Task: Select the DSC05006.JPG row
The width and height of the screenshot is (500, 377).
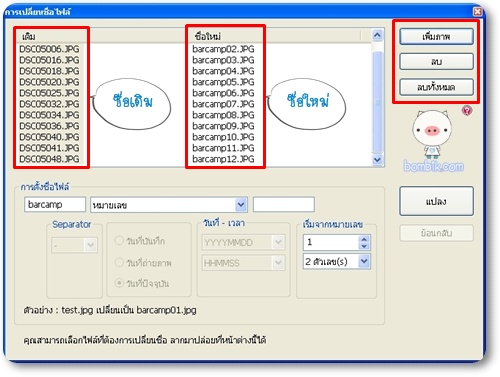Action: click(49, 49)
